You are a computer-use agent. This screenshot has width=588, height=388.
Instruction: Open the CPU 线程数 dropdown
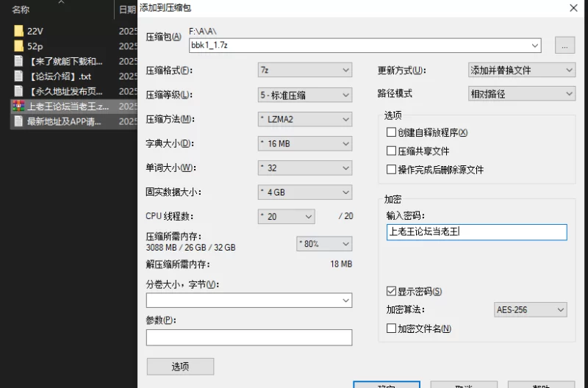pos(287,216)
